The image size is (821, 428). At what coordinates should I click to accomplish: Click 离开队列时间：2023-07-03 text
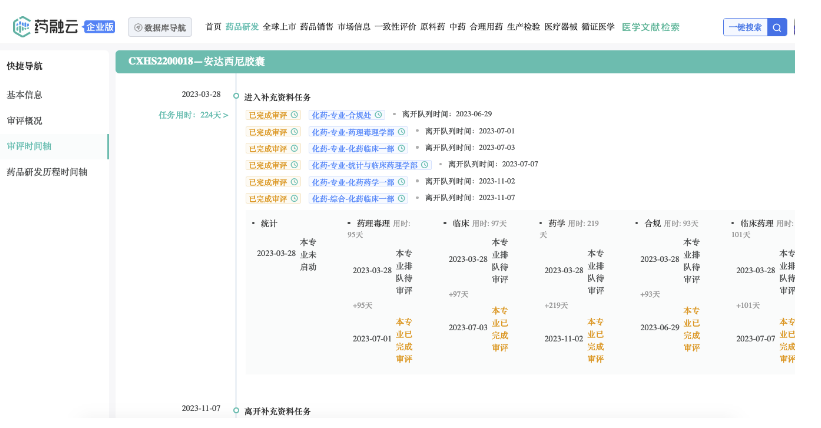click(x=470, y=147)
